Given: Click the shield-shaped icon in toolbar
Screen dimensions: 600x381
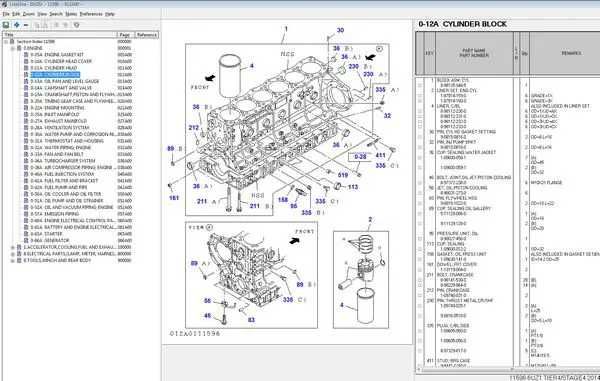Looking at the screenshot, I should 77,25.
